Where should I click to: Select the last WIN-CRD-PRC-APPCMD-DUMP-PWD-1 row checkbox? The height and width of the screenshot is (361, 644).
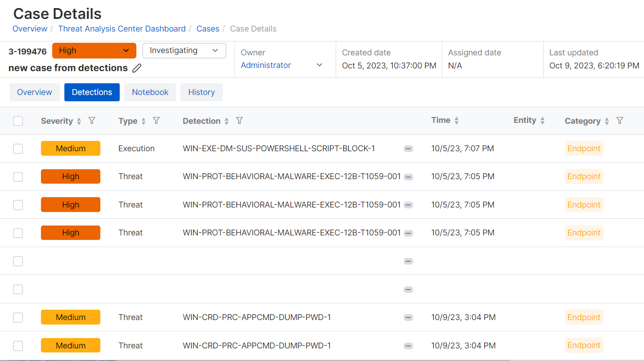(x=18, y=346)
